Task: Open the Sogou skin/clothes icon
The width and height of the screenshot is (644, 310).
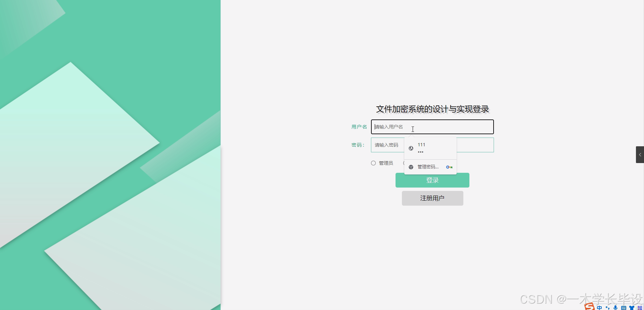Action: pyautogui.click(x=632, y=308)
